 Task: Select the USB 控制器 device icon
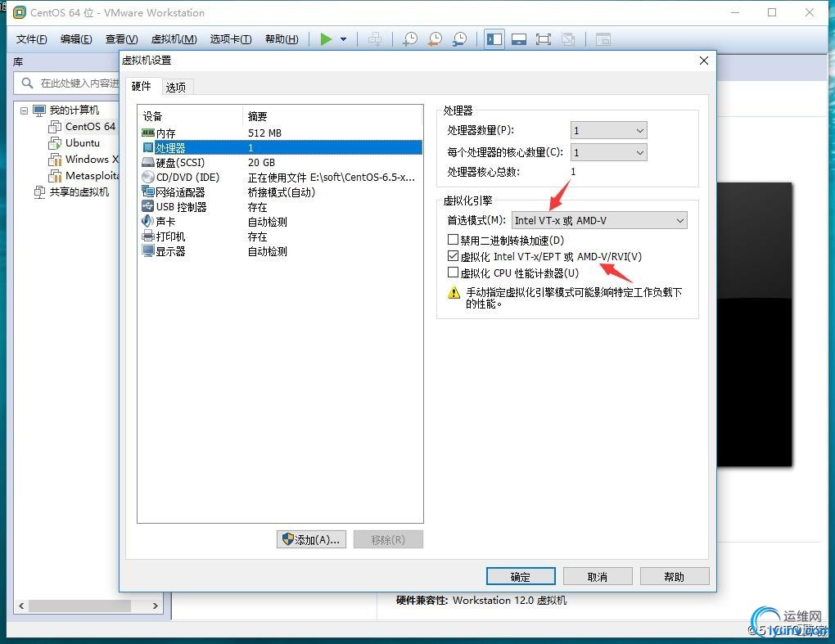[148, 206]
